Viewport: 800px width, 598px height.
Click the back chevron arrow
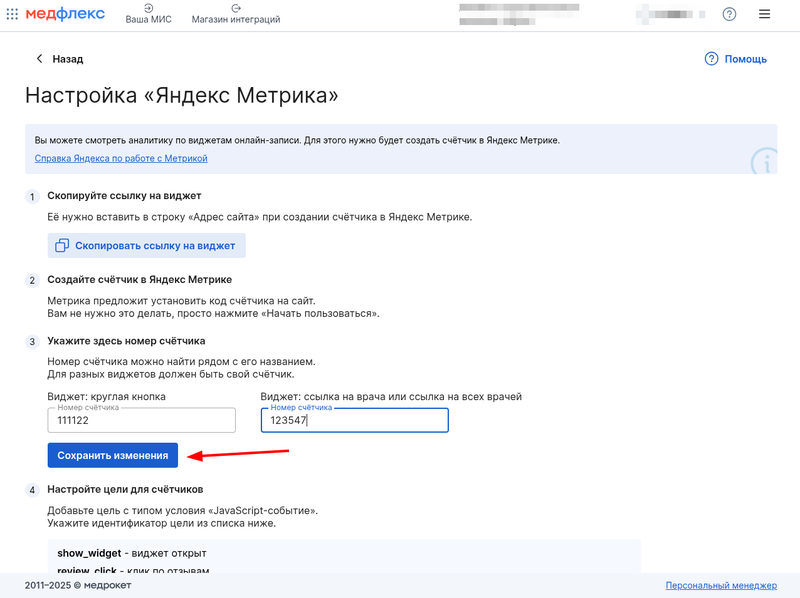click(39, 59)
